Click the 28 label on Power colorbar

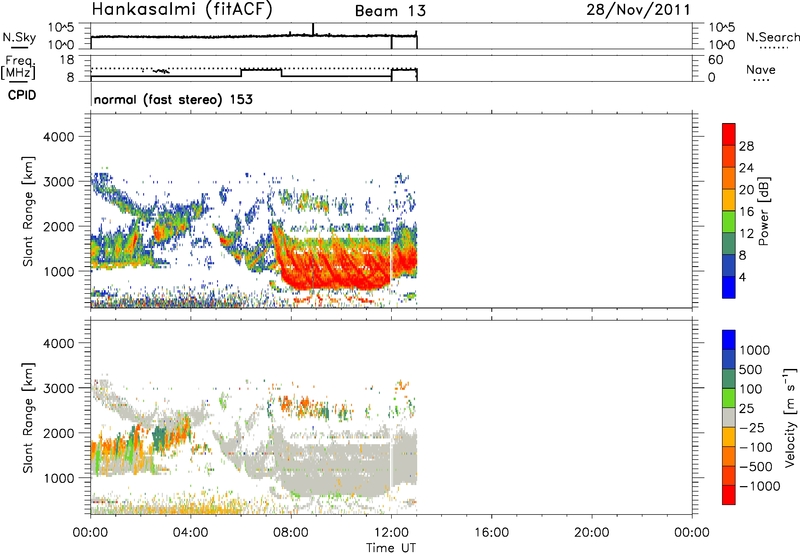point(746,146)
